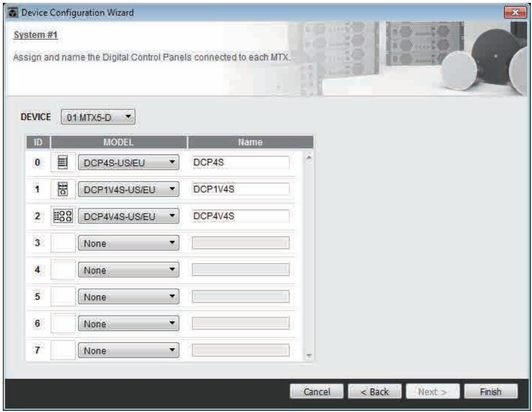Click the list scrollbar up arrow
Viewport: 532px width, 412px height.
[309, 158]
